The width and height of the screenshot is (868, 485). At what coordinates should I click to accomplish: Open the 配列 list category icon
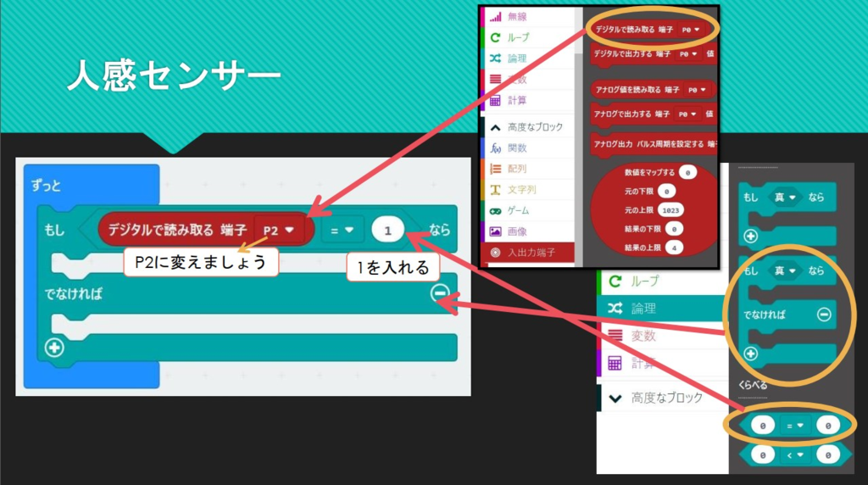point(495,169)
